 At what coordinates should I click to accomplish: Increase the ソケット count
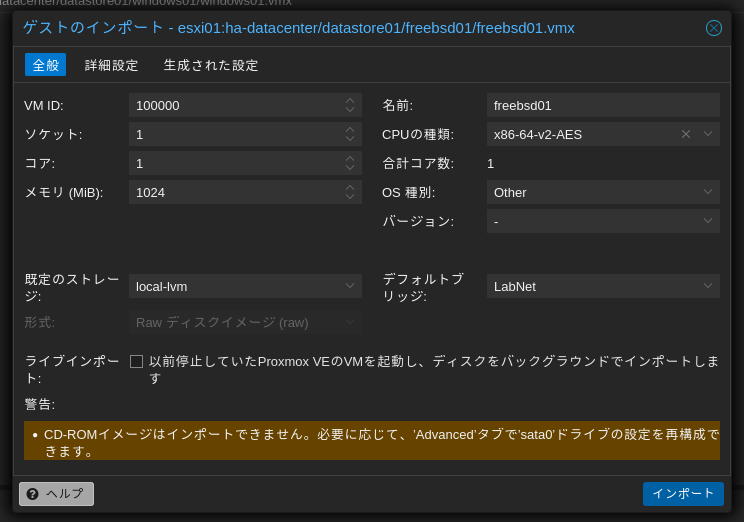point(350,130)
